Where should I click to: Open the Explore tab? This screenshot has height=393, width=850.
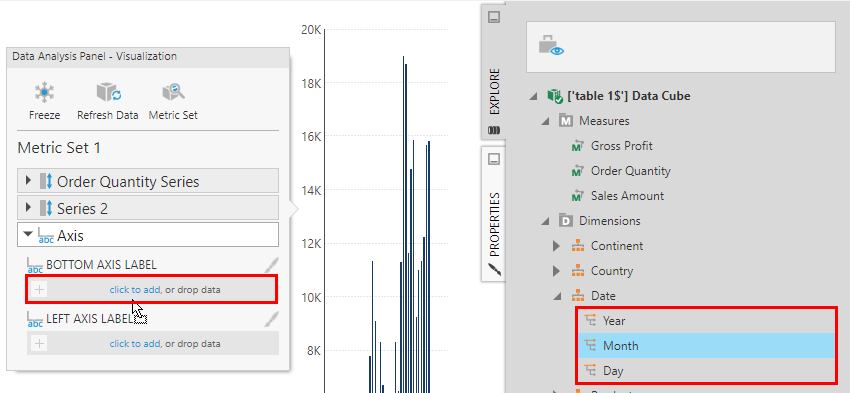click(x=494, y=92)
